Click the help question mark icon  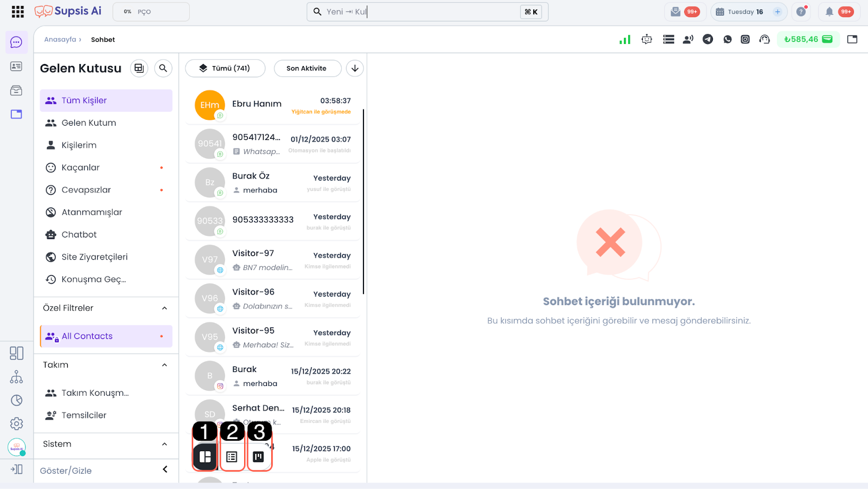(x=801, y=11)
